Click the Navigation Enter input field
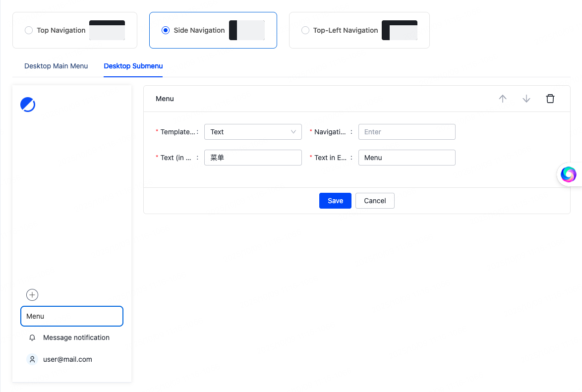 point(407,132)
